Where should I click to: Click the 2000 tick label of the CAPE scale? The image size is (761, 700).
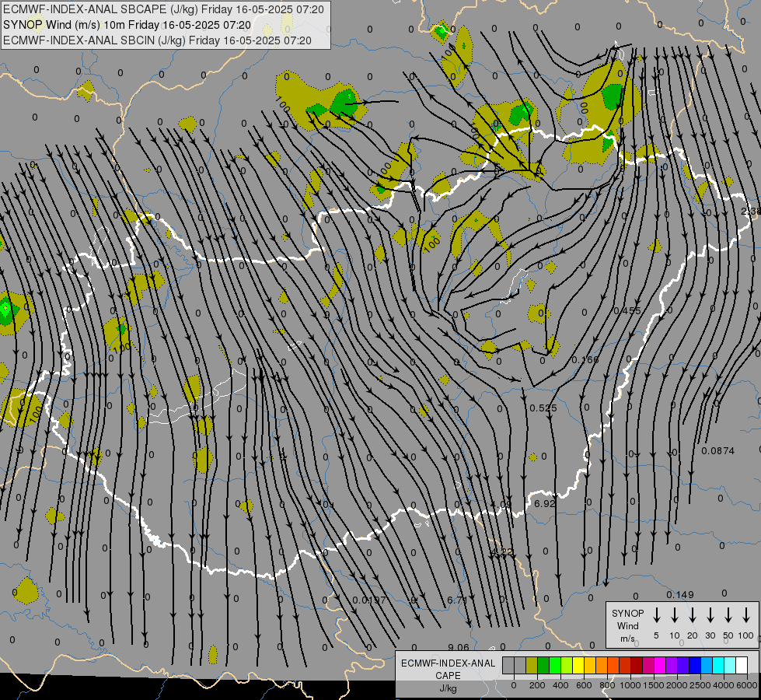pos(676,685)
